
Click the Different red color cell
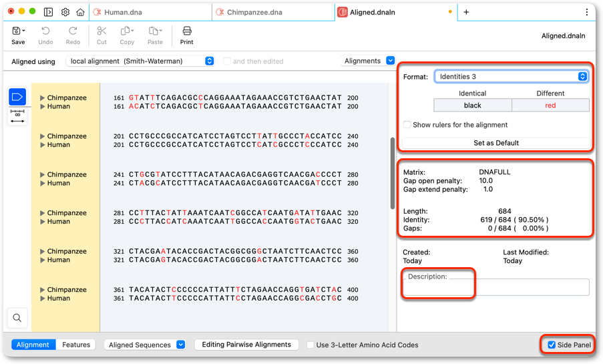[550, 105]
